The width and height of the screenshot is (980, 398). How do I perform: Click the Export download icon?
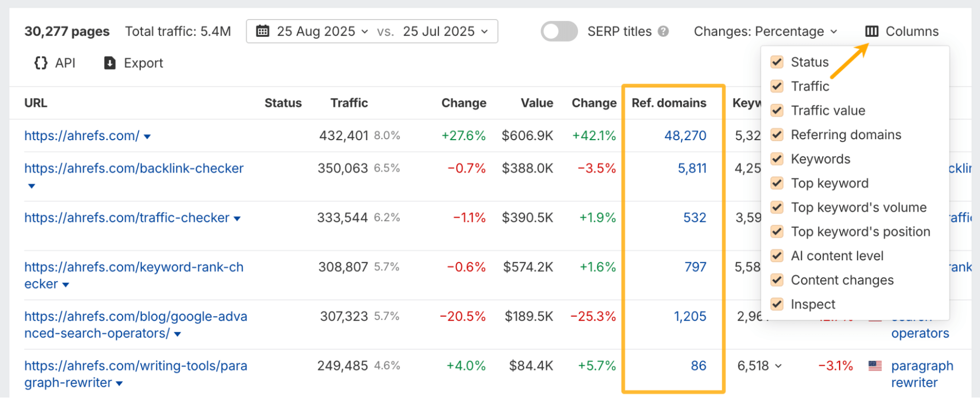point(110,63)
